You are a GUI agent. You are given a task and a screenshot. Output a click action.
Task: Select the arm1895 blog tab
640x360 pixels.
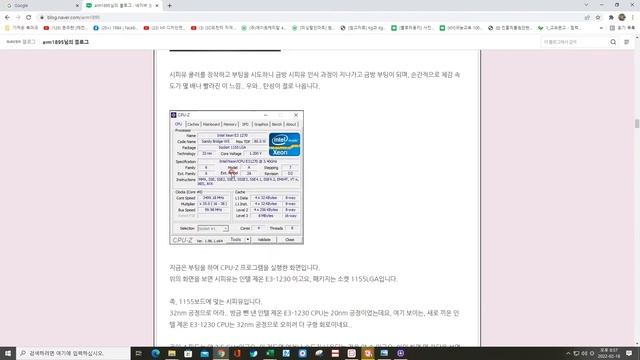click(122, 6)
